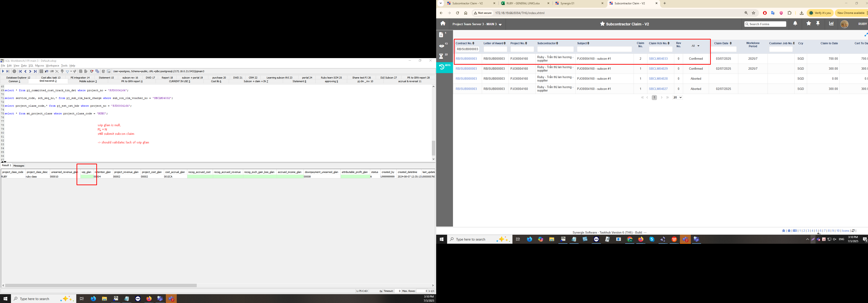
Task: Click the wip_glan column header
Action: tap(86, 172)
